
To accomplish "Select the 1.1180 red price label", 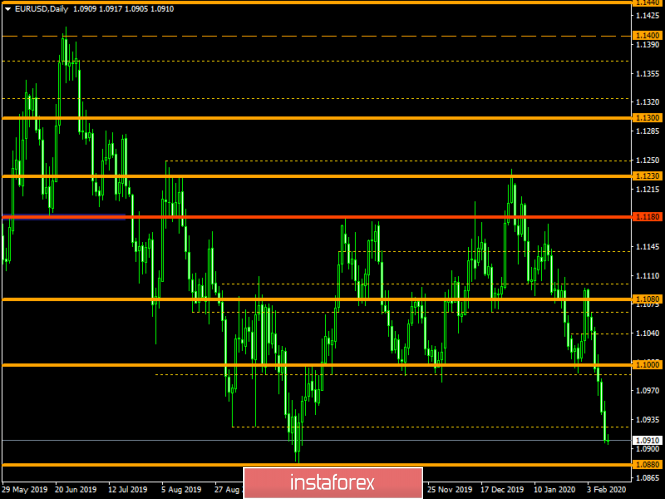I will tap(645, 217).
